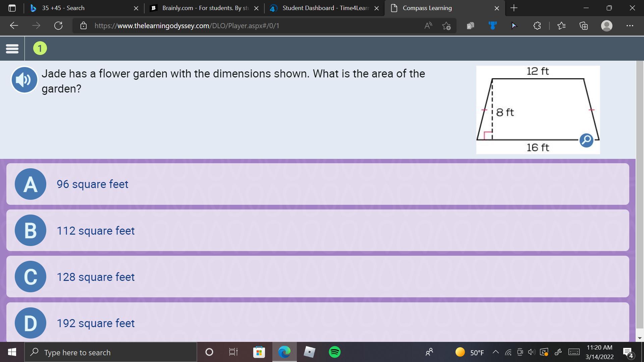Image resolution: width=644 pixels, height=362 pixels.
Task: Select question number 1 green circle
Action: (40, 49)
